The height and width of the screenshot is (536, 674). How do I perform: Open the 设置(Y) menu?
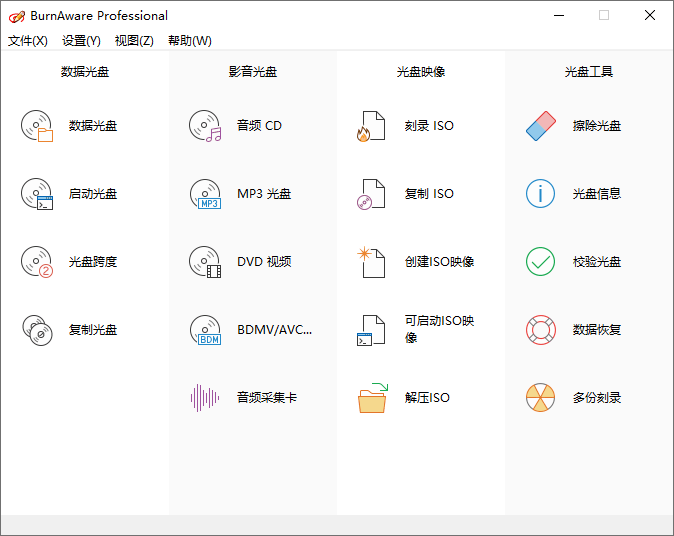(x=81, y=41)
